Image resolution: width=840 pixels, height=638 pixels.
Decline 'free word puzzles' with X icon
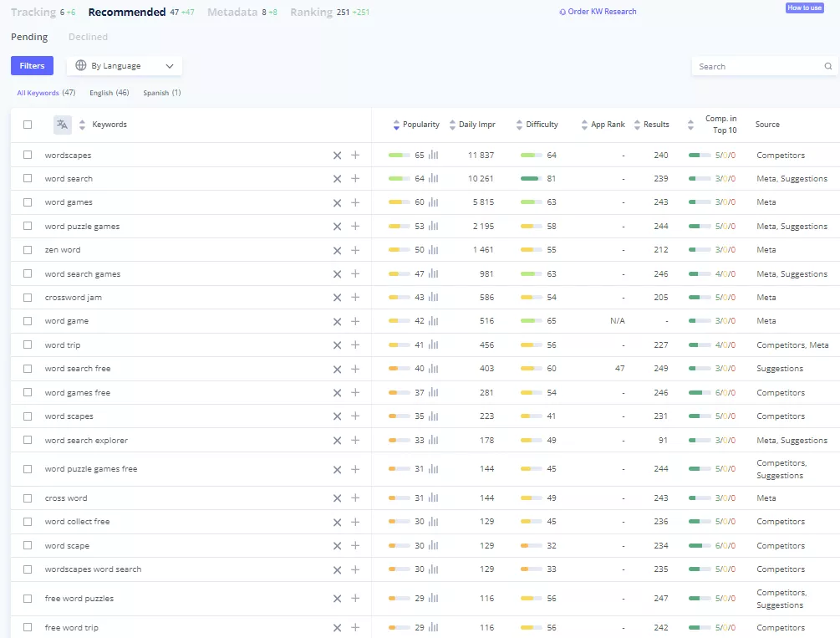coord(337,599)
